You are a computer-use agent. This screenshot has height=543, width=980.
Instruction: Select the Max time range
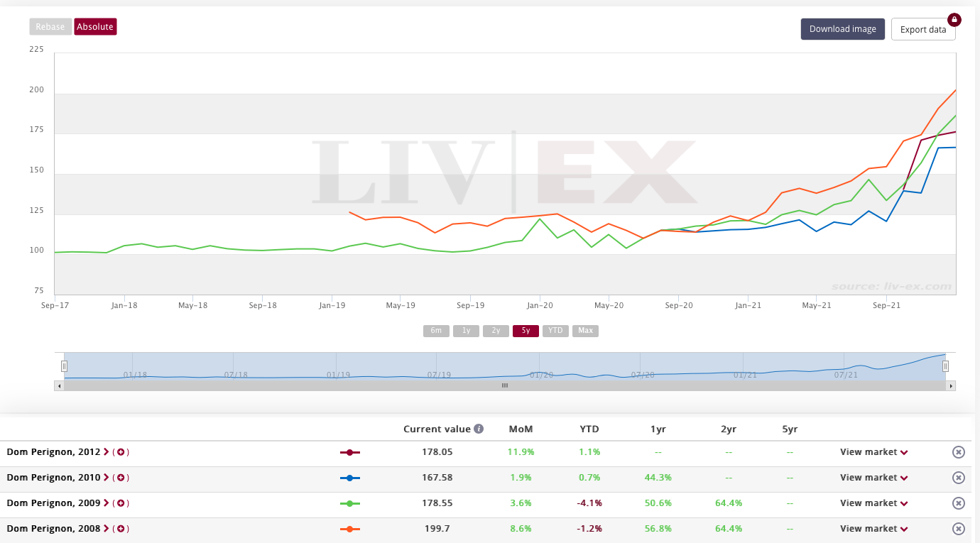tap(585, 331)
